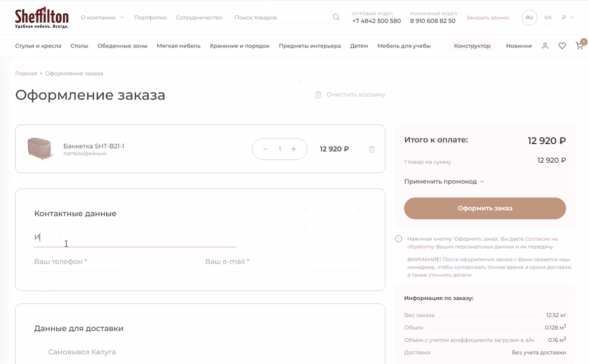The image size is (589, 364).
Task: Open Мягкая мебель category
Action: pyautogui.click(x=179, y=45)
